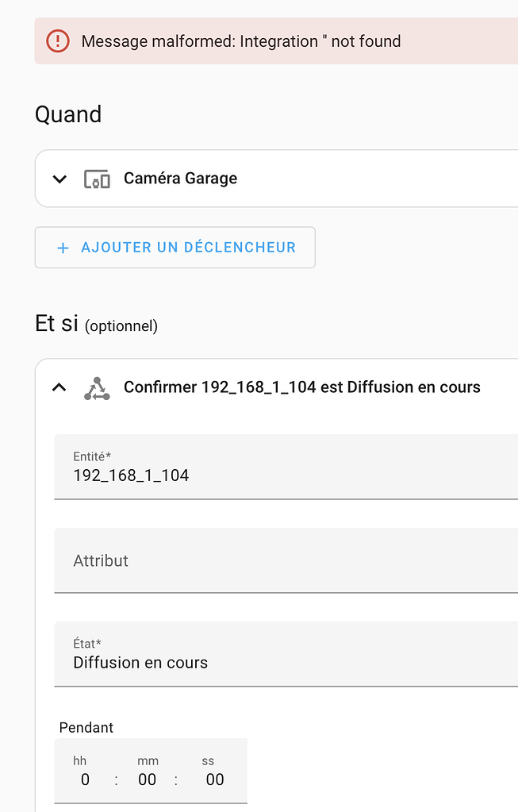Click the hh hours field under Pendant
Screen dimensions: 518x812
pos(84,779)
